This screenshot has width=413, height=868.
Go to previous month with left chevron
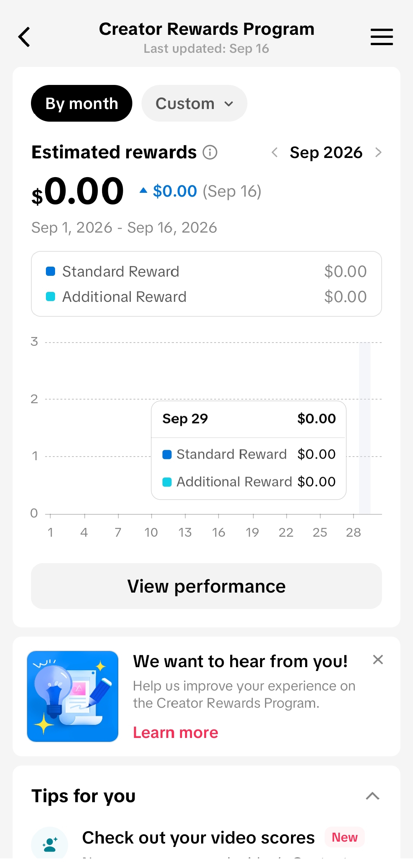(x=275, y=152)
